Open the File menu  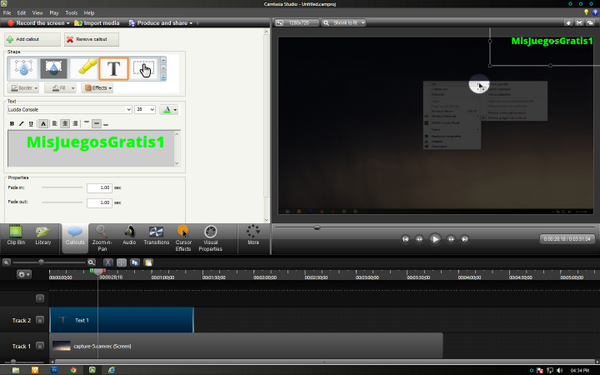[x=7, y=13]
